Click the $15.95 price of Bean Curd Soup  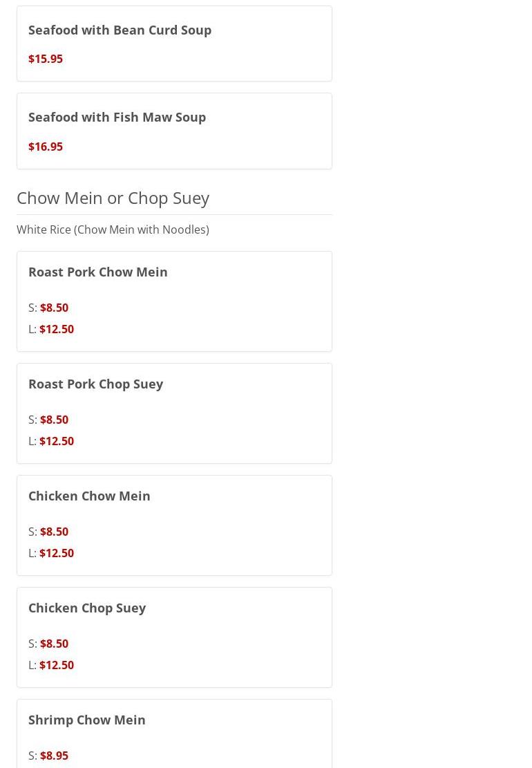[46, 59]
